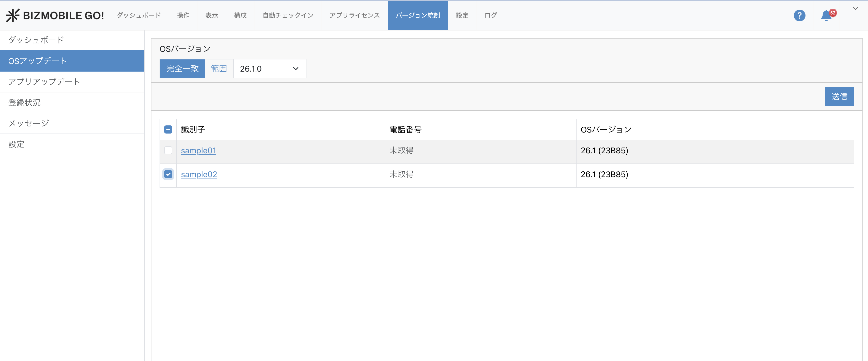Open the help question mark icon

click(799, 15)
